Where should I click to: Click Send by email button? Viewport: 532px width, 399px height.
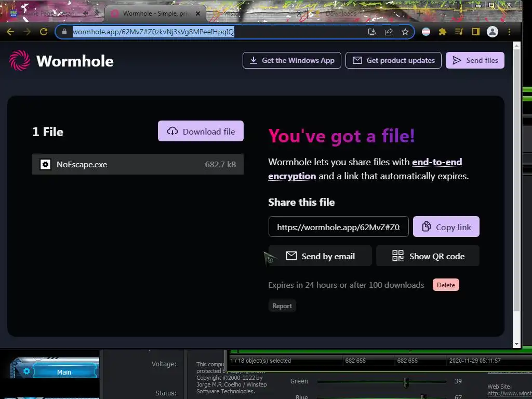320,256
